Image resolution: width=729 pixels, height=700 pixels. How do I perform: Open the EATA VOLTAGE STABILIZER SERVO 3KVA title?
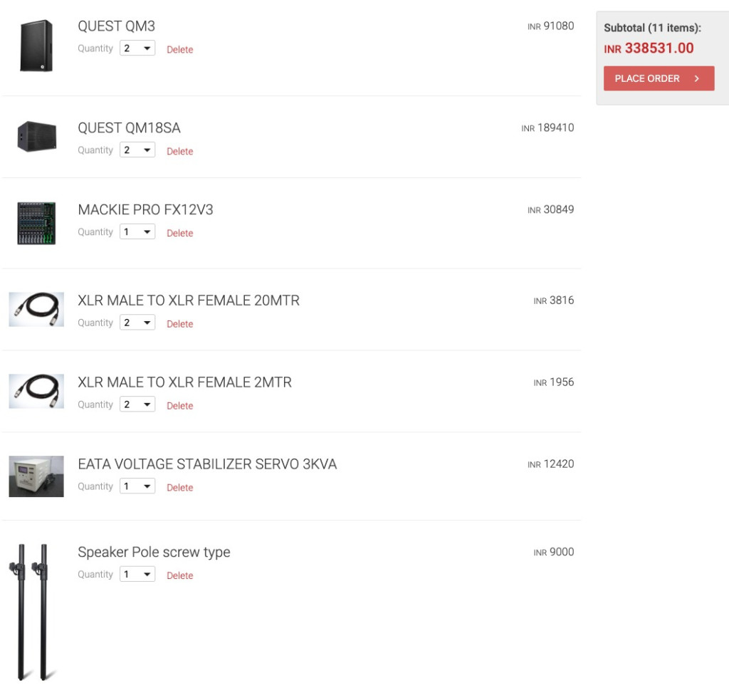point(207,464)
